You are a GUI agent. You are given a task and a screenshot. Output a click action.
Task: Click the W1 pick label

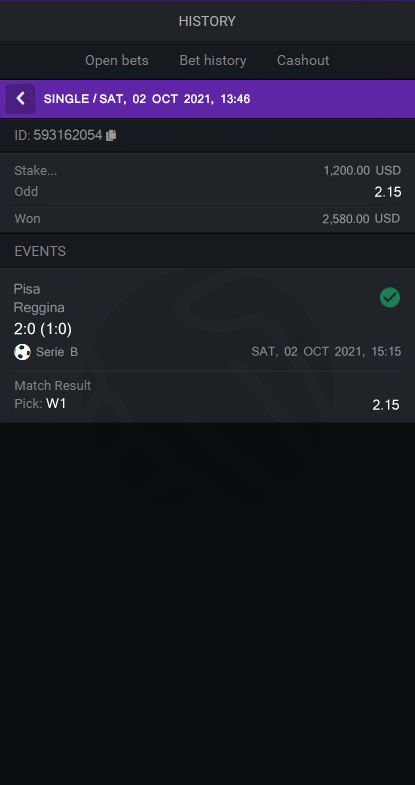(56, 404)
